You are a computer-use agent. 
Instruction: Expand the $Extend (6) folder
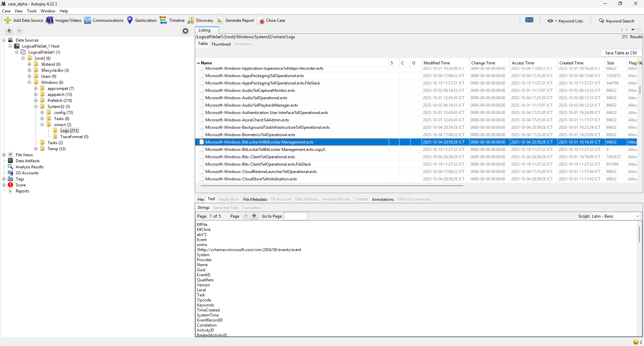30,64
